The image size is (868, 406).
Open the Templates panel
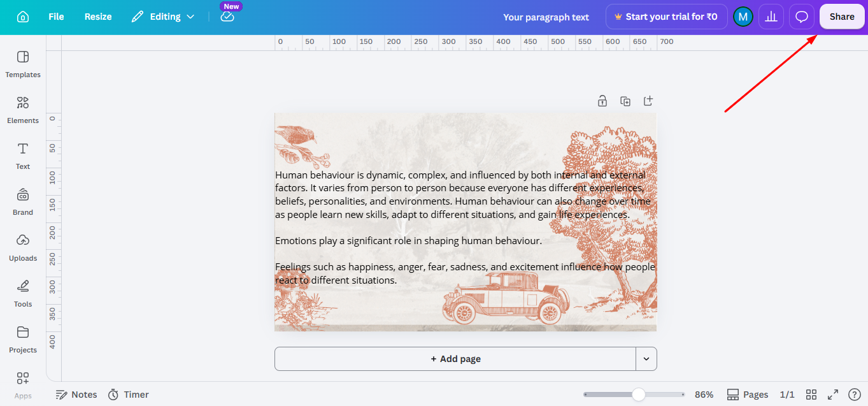pos(23,64)
